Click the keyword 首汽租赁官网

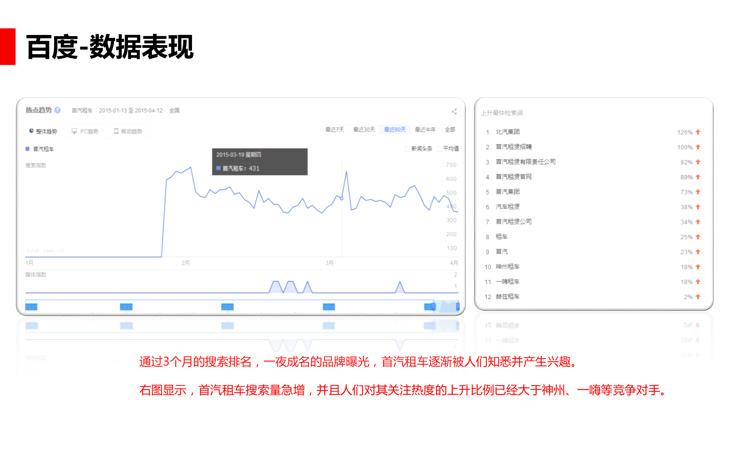[514, 177]
